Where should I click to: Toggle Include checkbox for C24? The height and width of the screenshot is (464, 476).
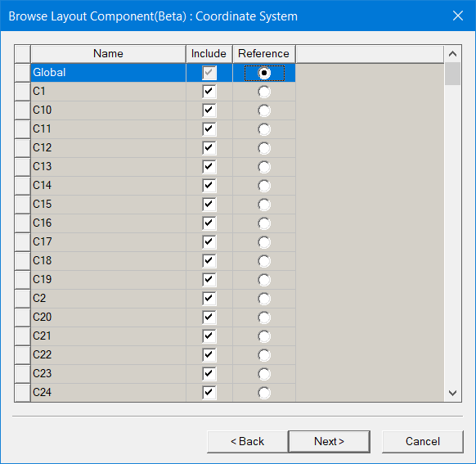pyautogui.click(x=209, y=393)
